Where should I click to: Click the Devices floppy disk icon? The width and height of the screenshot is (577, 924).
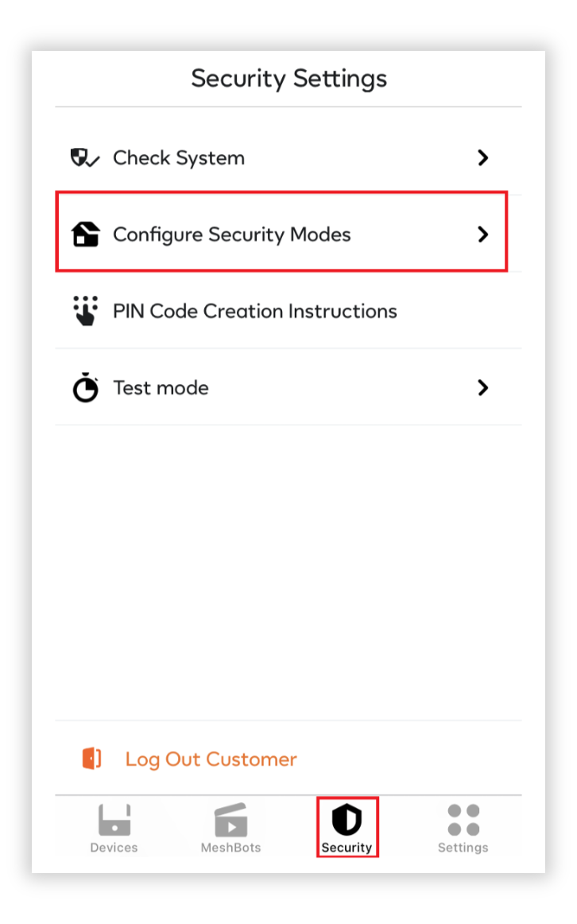[114, 820]
